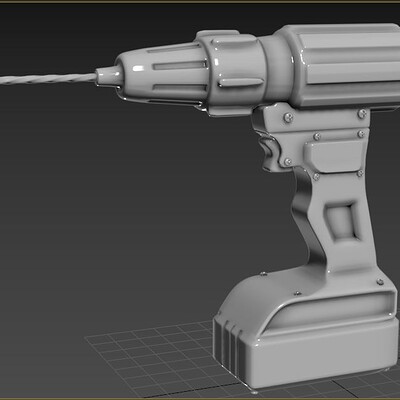The width and height of the screenshot is (400, 400).
Task: Click the trigger on the drill handle
Action: coord(269,153)
